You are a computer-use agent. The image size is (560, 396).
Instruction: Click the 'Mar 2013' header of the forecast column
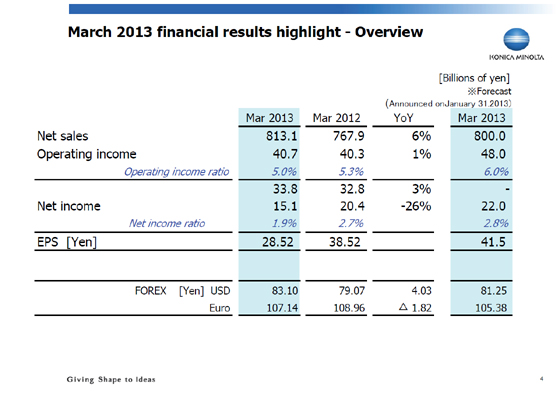[481, 118]
